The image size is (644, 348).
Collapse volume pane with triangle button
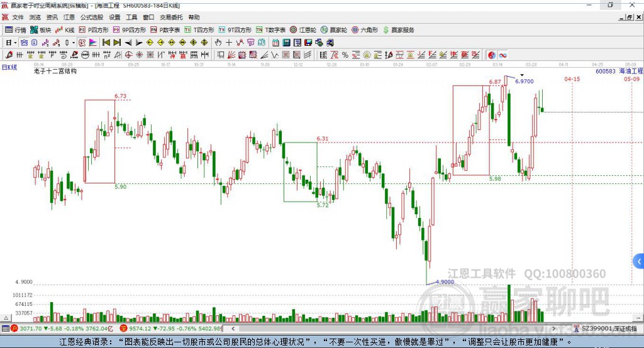6,318
